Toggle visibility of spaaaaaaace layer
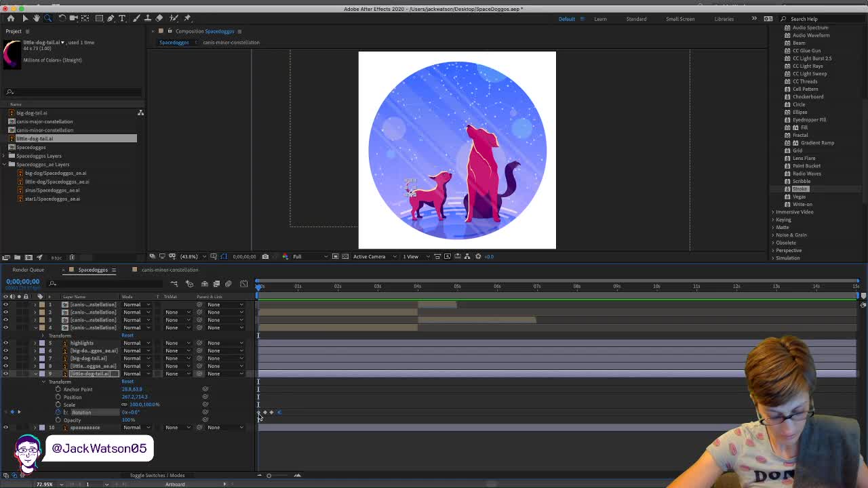This screenshot has width=868, height=488. tap(5, 428)
